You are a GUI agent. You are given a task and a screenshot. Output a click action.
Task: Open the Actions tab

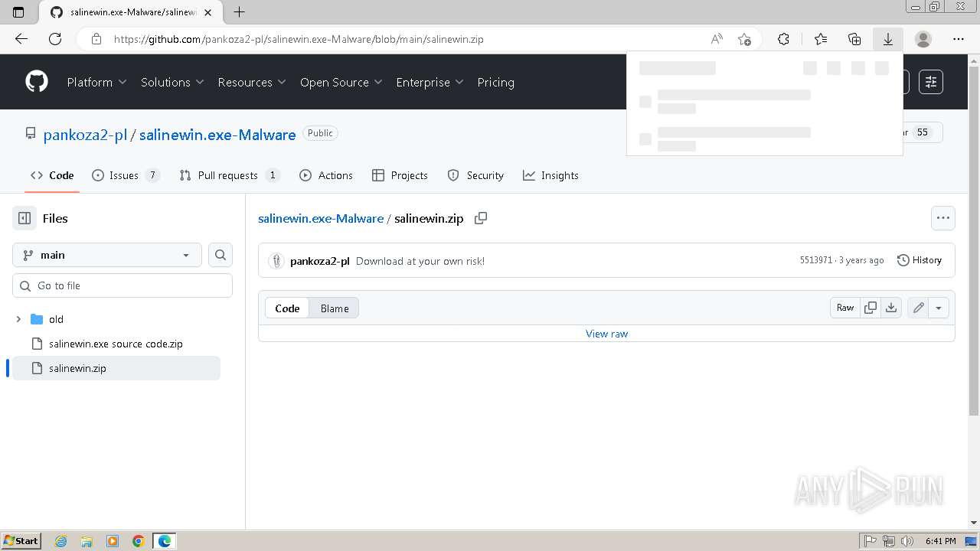point(326,175)
